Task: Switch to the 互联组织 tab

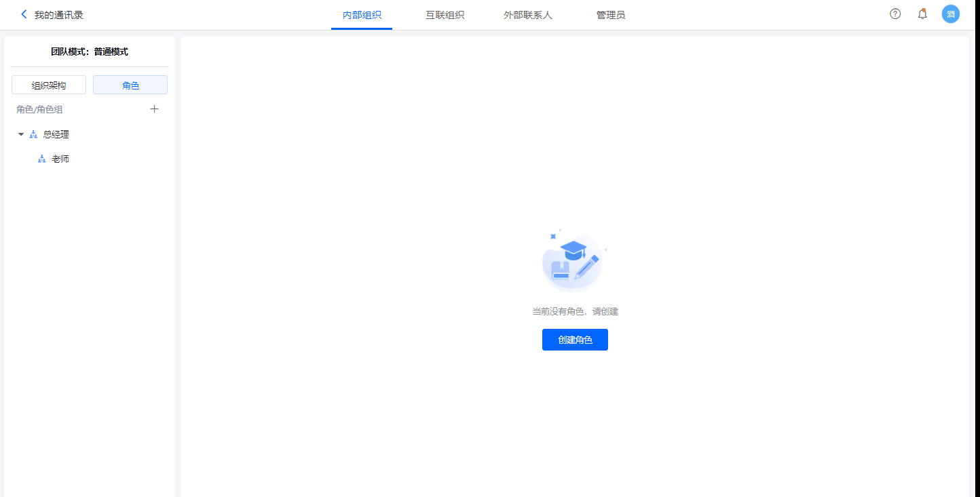Action: point(445,15)
